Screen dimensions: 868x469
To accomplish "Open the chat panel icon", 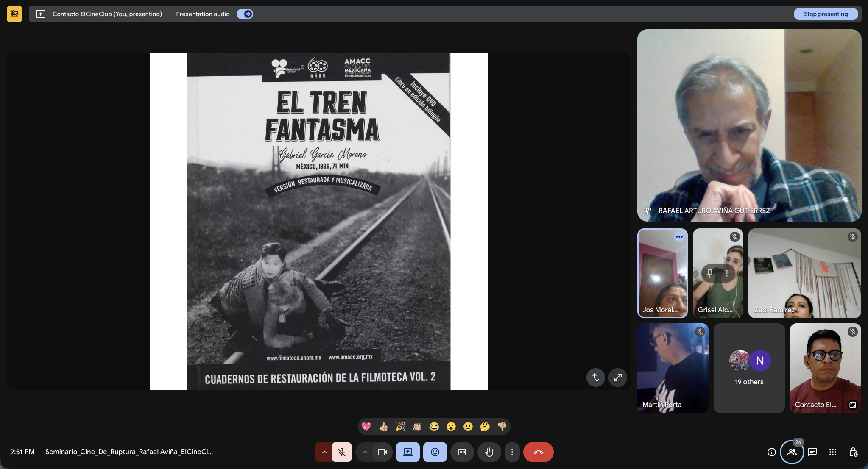I will 812,452.
